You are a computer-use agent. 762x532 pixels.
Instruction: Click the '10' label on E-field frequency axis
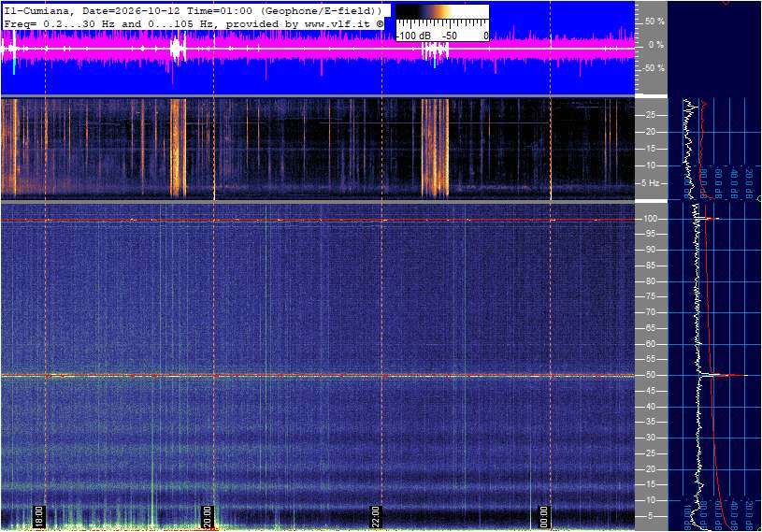point(650,500)
